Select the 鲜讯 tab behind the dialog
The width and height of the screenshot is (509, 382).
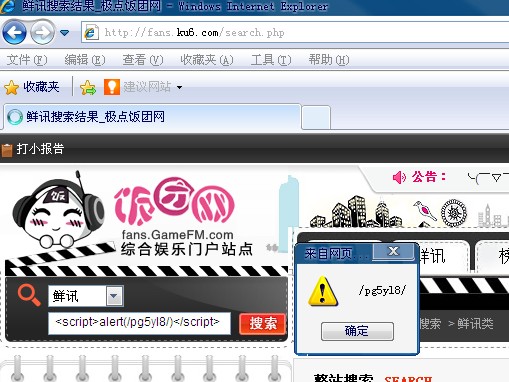433,256
